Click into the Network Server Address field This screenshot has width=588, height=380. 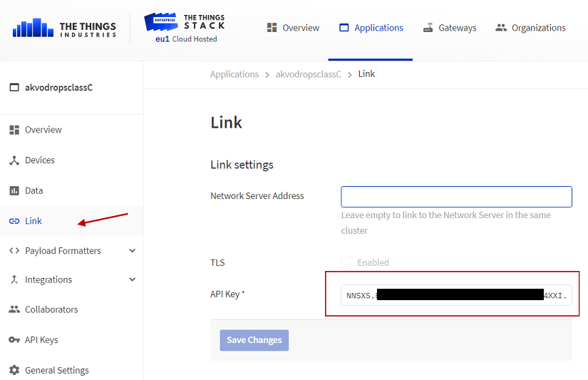[456, 197]
